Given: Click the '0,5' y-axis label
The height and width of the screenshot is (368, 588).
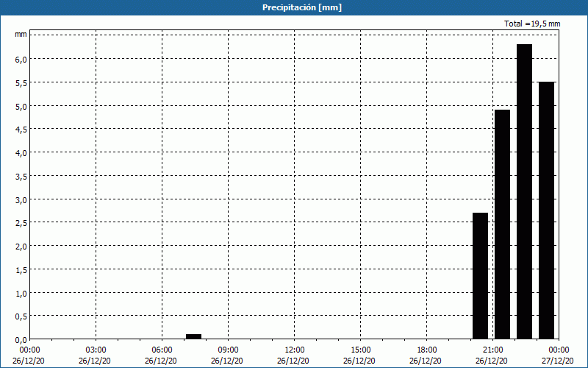Looking at the screenshot, I should click(21, 316).
